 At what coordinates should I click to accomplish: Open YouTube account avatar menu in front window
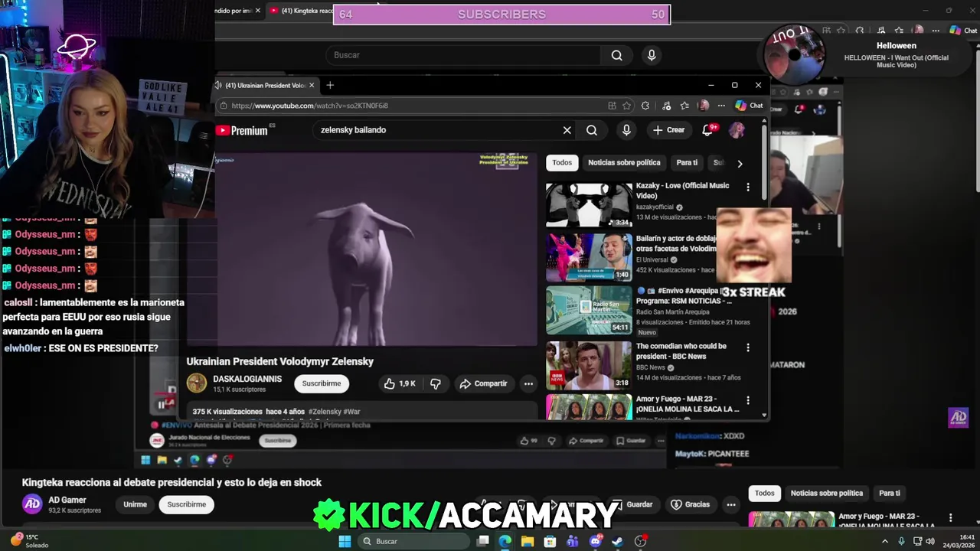coord(737,130)
